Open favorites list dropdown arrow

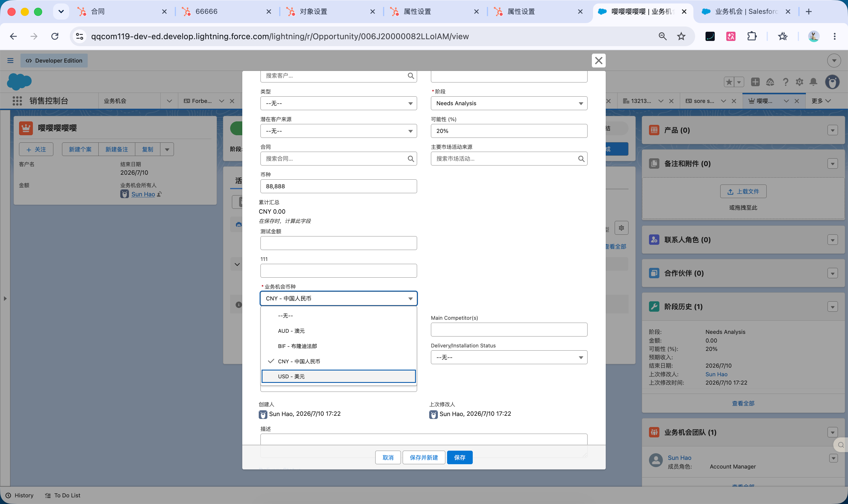click(x=739, y=82)
